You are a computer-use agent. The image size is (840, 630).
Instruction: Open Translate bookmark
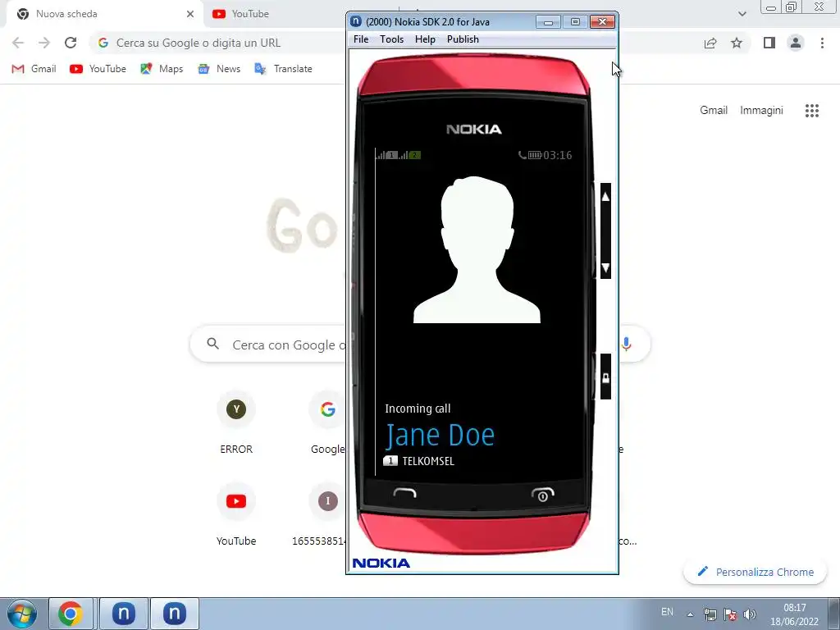click(x=283, y=69)
